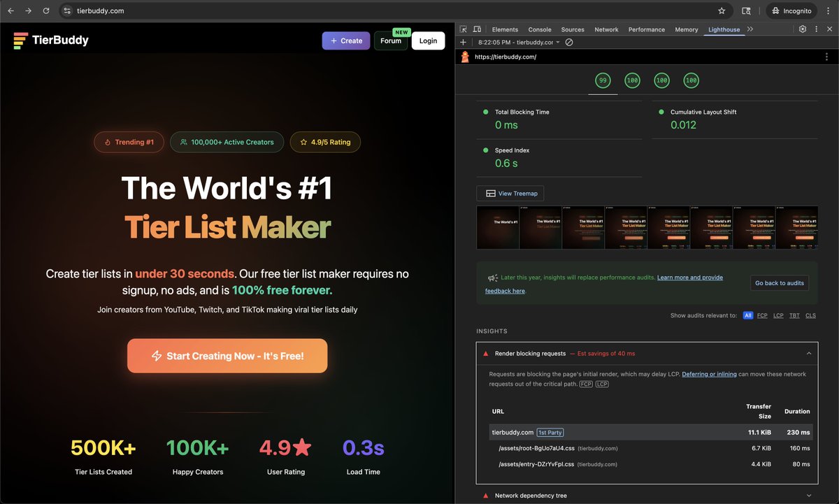
Task: Click the Speed Index value 0.6 s
Action: coord(506,164)
